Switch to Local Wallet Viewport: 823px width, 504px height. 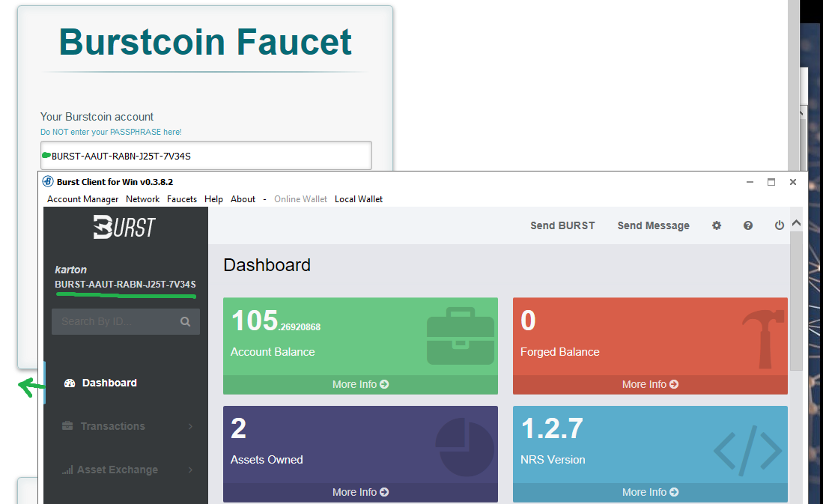359,199
